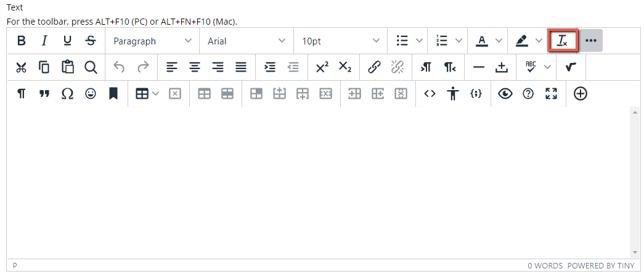The width and height of the screenshot is (644, 274).
Task: Open the 10pt font size dropdown
Action: [341, 41]
